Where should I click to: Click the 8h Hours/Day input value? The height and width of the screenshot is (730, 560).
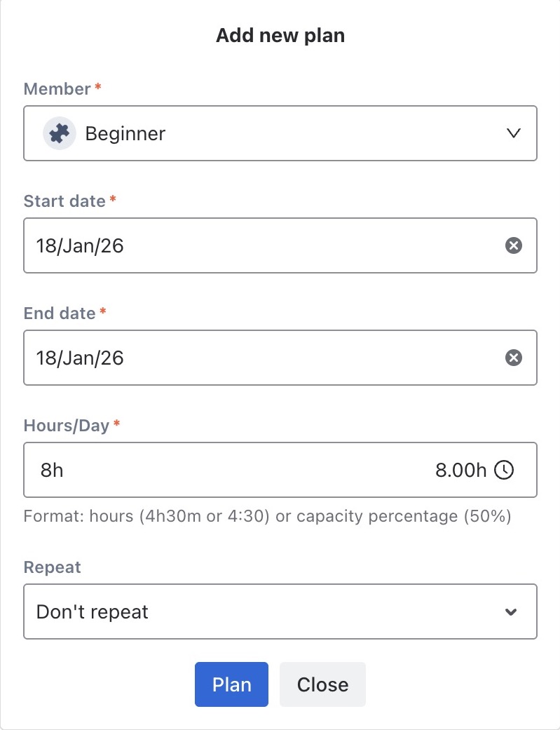click(x=52, y=470)
